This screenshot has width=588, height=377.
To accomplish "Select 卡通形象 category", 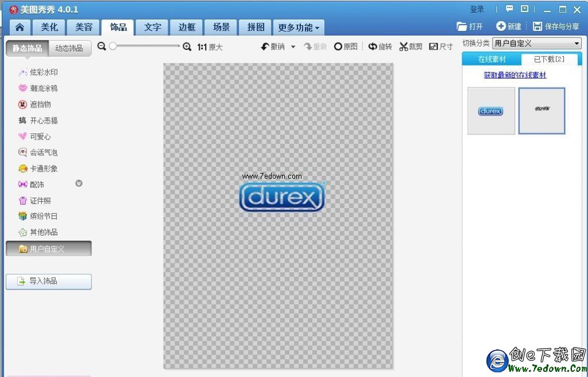I will (38, 168).
